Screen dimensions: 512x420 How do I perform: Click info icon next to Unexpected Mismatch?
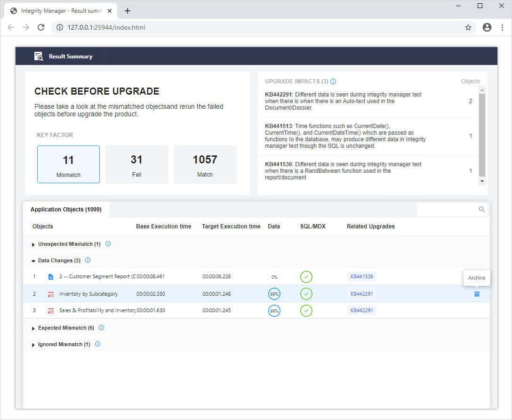(x=108, y=244)
